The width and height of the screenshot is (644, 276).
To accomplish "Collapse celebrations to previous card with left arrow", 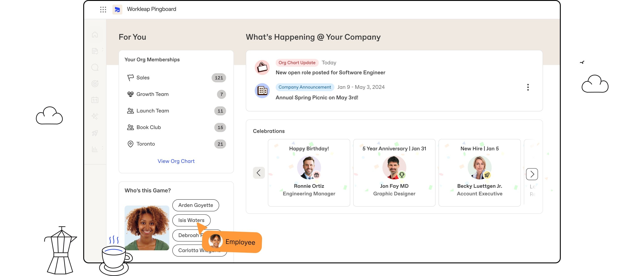I will [258, 172].
